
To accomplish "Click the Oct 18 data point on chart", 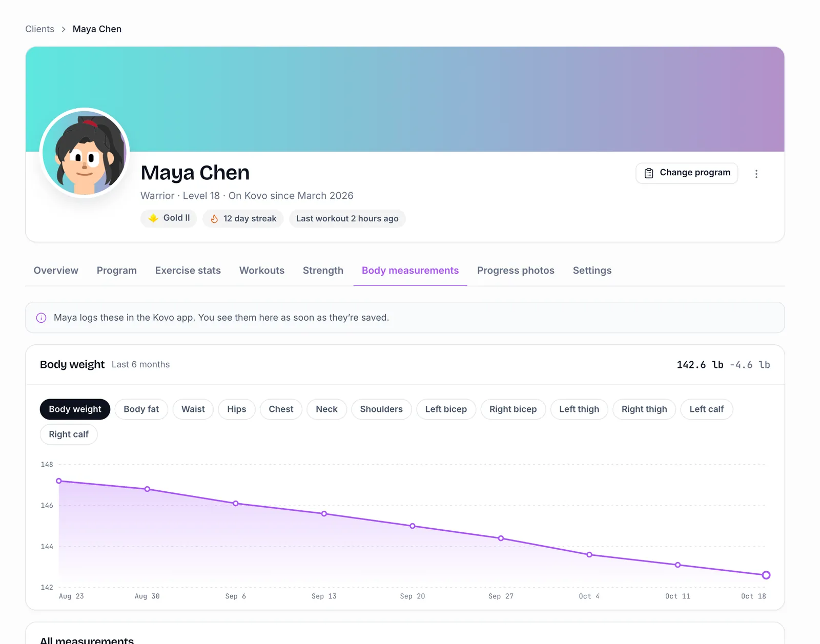I will coord(766,575).
